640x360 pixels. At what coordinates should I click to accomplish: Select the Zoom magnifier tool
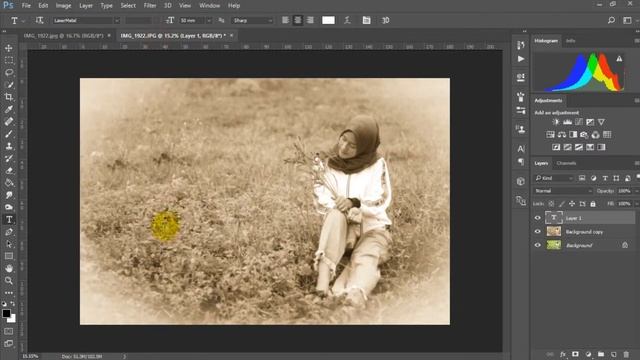click(x=9, y=281)
